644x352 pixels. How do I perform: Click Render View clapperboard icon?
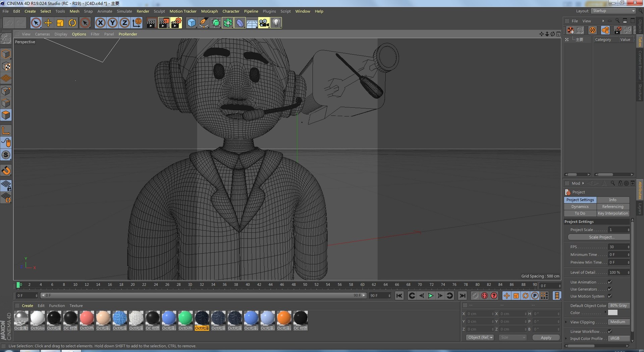point(151,23)
